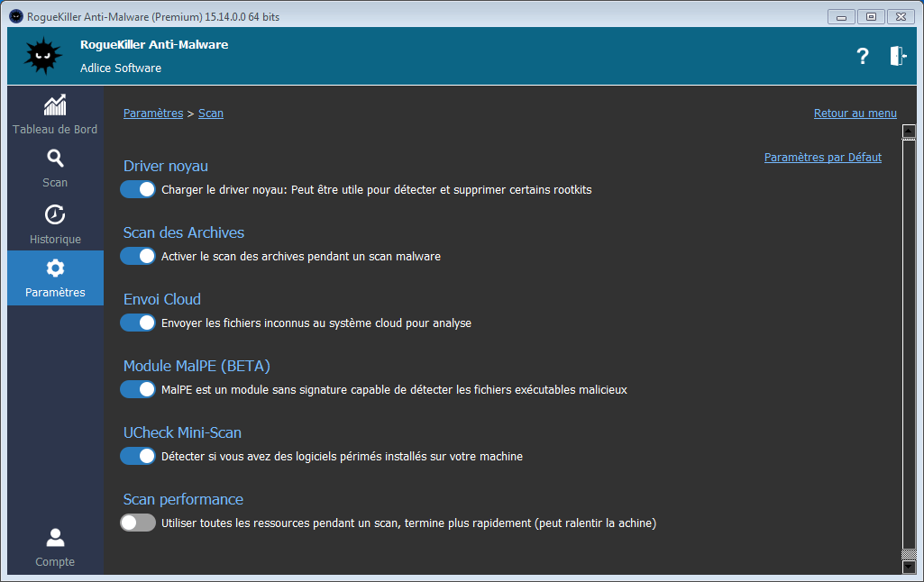Viewport: 924px width, 582px height.
Task: Disable the Envoi Cloud toggle
Action: tap(138, 323)
